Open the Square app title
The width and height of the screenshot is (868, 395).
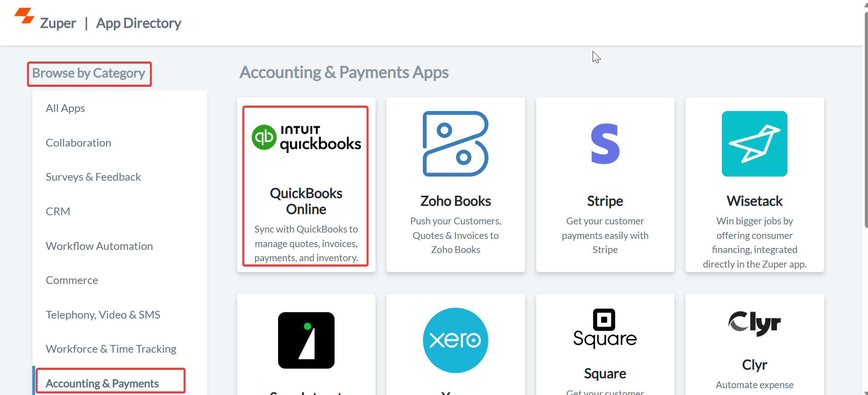(x=605, y=374)
